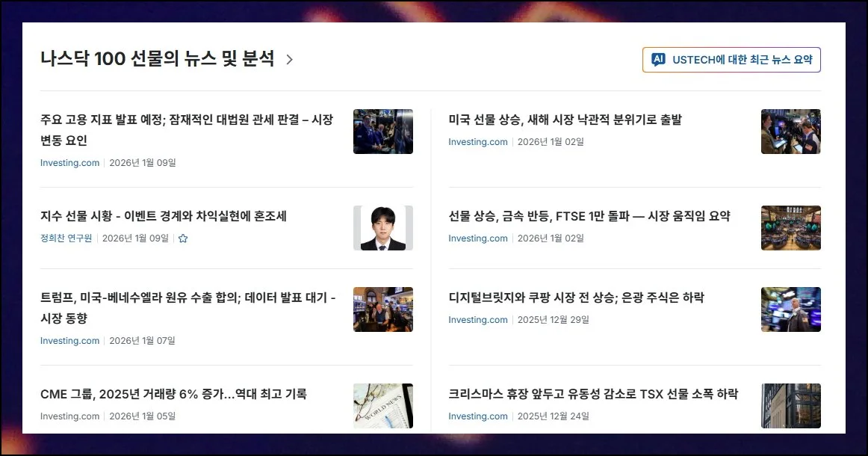Open 선물 상승, 금속 반등, FTSE article
868x456 pixels.
589,216
